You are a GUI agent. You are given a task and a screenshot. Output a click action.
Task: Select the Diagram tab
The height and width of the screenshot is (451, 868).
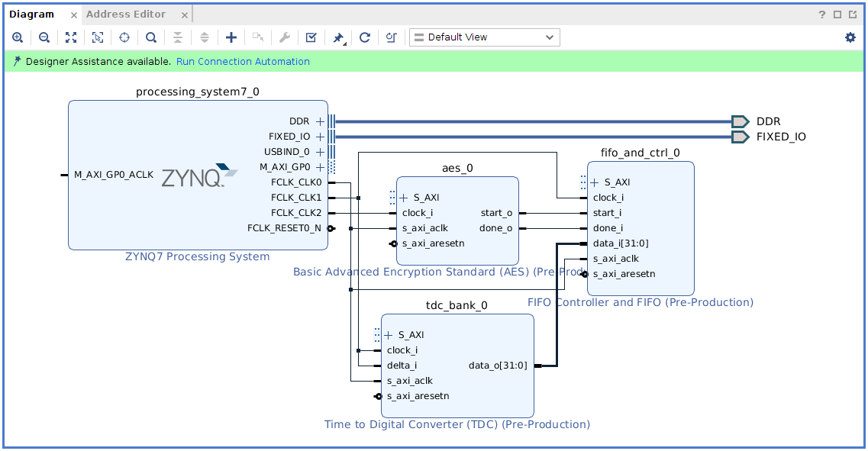32,14
